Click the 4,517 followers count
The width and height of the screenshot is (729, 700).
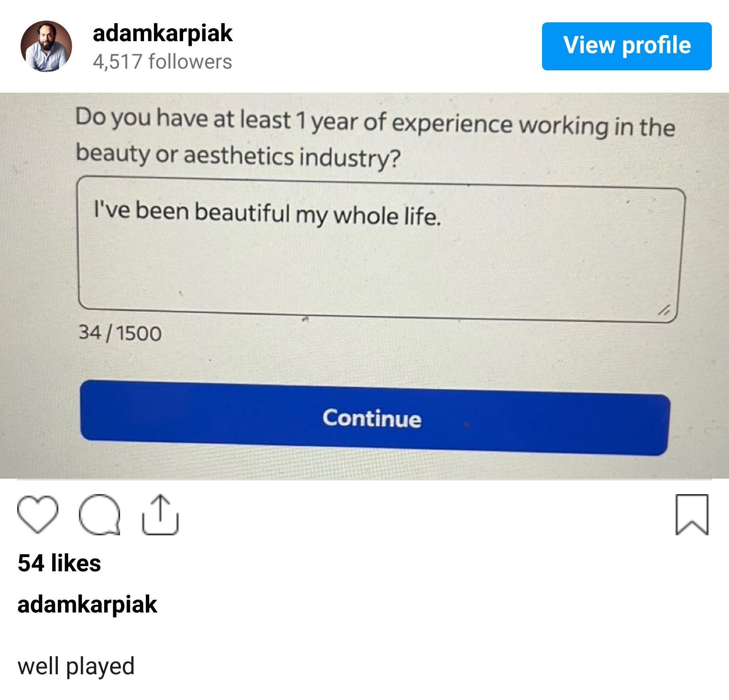162,63
